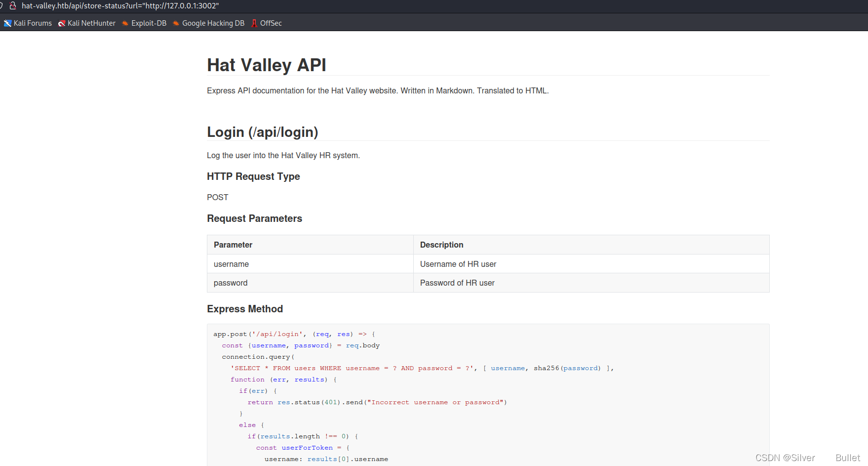Click the const {username, password} code line
The height and width of the screenshot is (466, 868).
click(301, 345)
